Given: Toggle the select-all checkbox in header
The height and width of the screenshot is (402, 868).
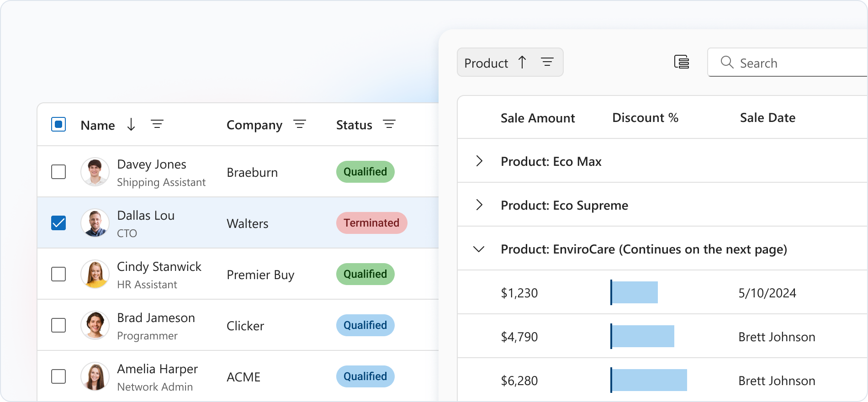Looking at the screenshot, I should click(58, 124).
